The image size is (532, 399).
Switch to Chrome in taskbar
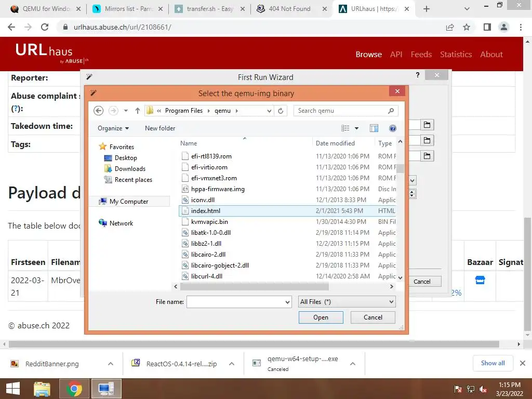pyautogui.click(x=74, y=389)
